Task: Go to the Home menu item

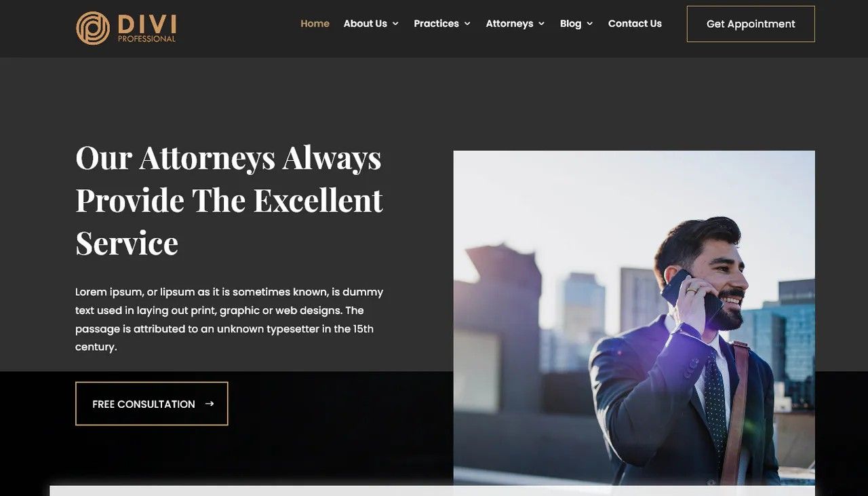Action: click(315, 24)
